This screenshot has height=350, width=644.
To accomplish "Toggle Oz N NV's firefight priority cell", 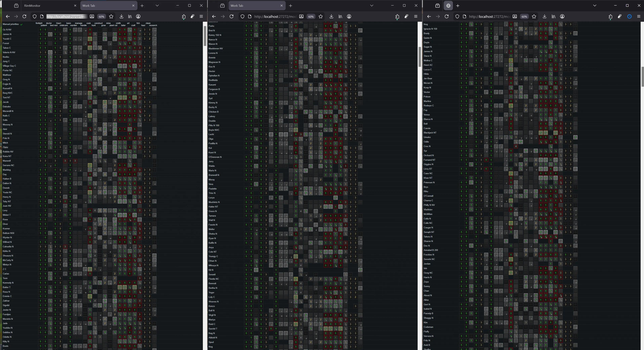I will click(40, 30).
